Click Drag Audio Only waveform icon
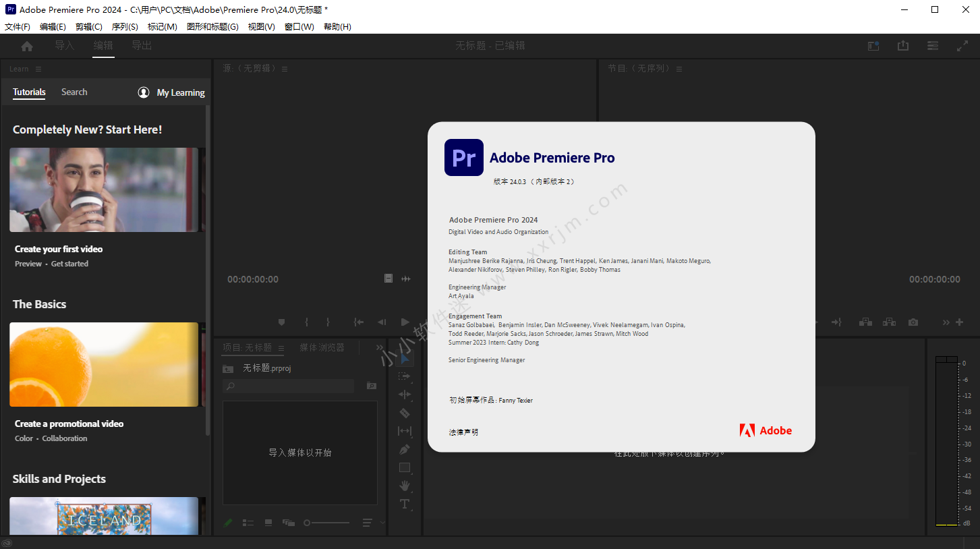Screen dimensions: 980x549 tap(406, 279)
